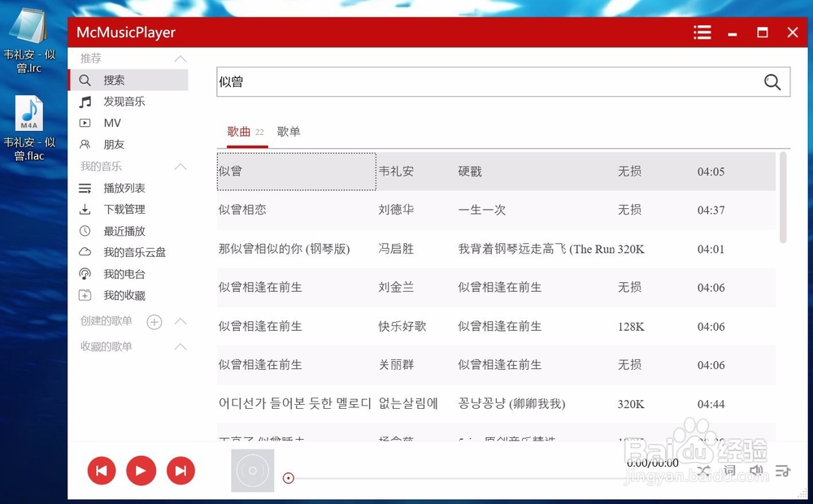Click album name 一生一次
Viewport: 813px width, 504px height.
[x=481, y=210]
